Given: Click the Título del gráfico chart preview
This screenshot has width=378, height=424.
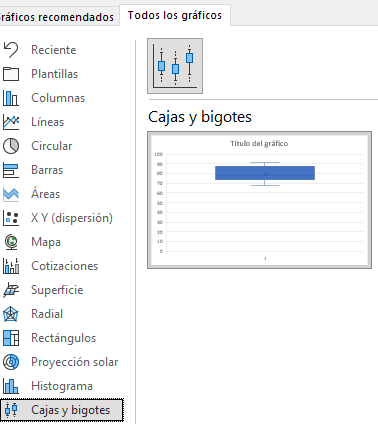Looking at the screenshot, I should pos(259,200).
